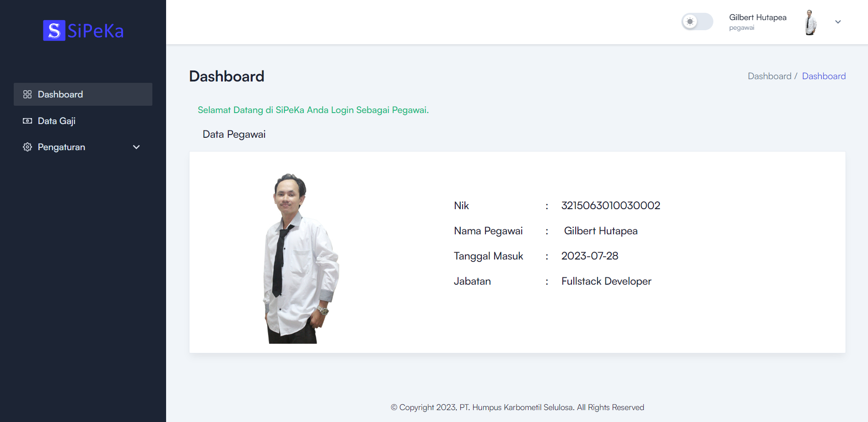Select the Dashboard grid icon in sidebar
868x422 pixels.
pos(27,94)
